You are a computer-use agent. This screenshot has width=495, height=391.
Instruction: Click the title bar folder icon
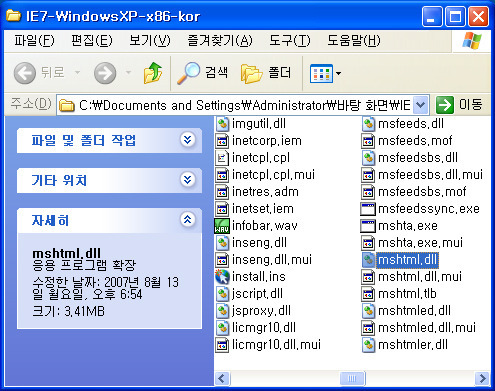[13, 16]
